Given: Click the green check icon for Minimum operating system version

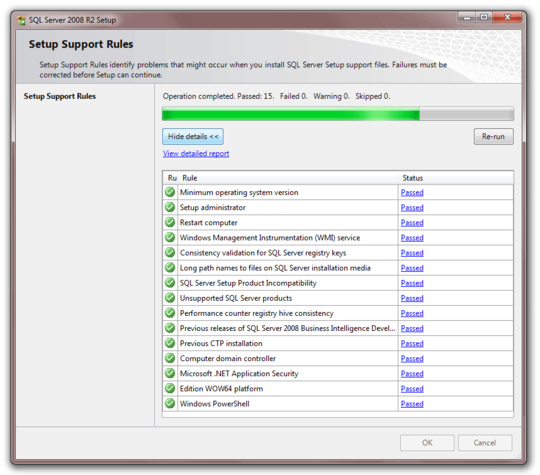Looking at the screenshot, I should [x=170, y=192].
